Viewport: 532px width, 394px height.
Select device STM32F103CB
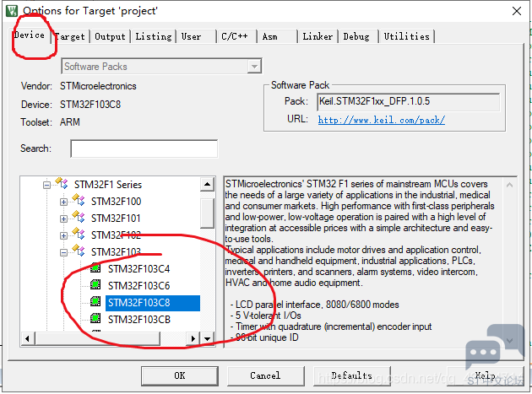click(x=139, y=320)
